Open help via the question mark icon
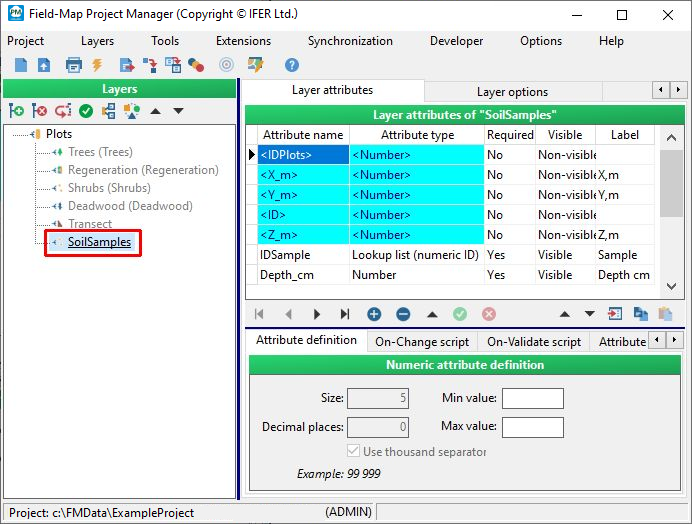Screen dimensions: 692x524 [x=292, y=65]
